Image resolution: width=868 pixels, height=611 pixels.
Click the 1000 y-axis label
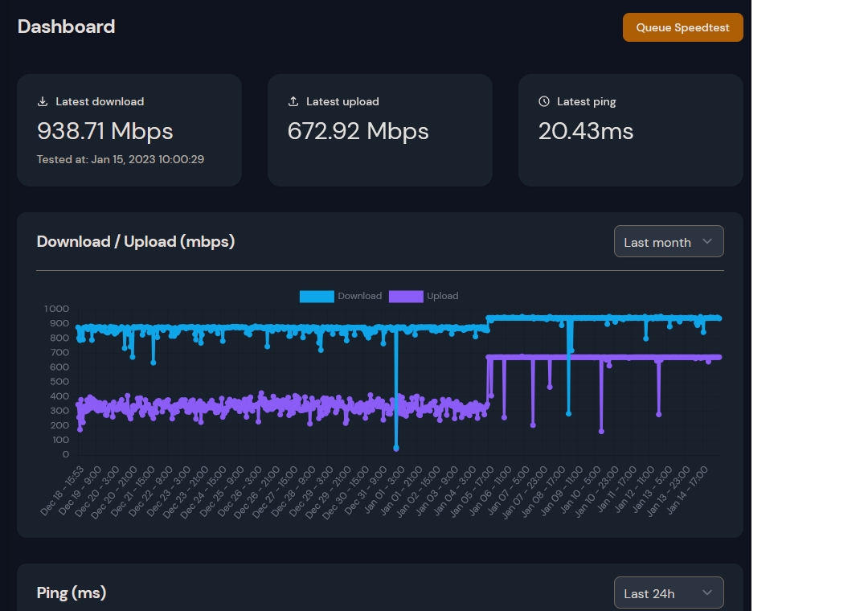point(56,309)
